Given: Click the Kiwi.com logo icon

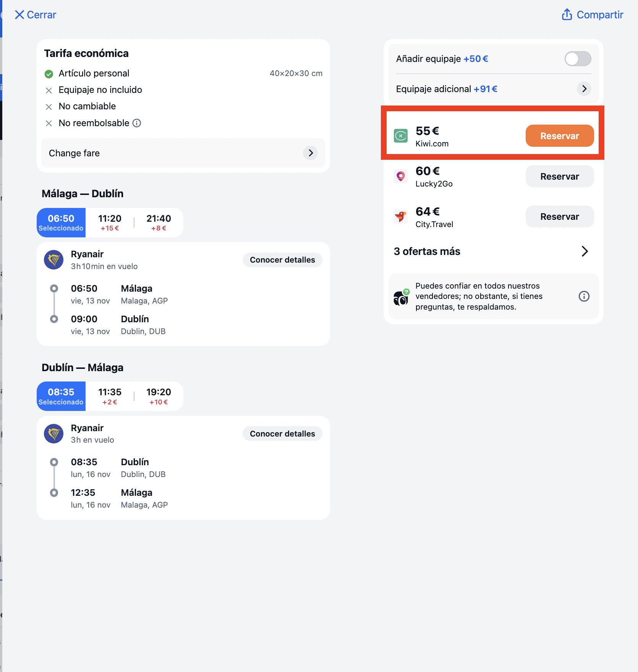Looking at the screenshot, I should click(x=401, y=136).
